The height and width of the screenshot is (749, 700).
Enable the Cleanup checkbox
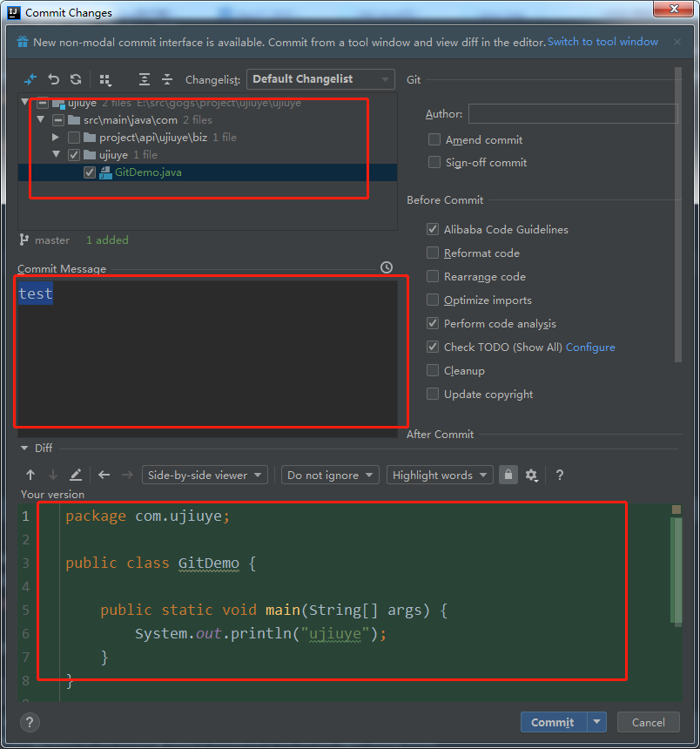coord(433,370)
